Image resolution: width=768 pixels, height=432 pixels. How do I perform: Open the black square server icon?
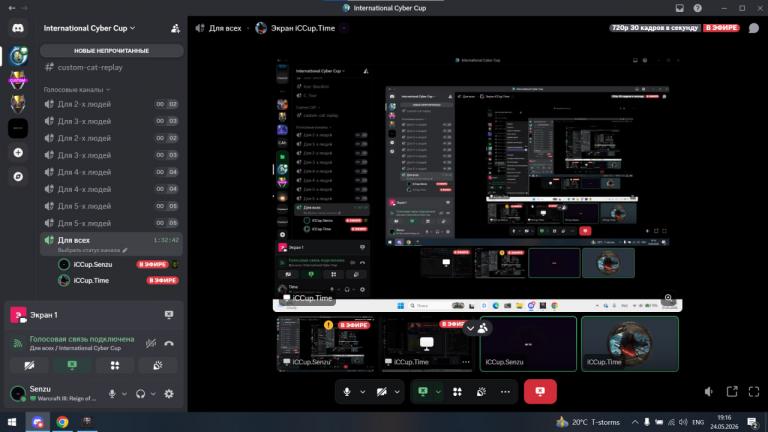pos(18,128)
